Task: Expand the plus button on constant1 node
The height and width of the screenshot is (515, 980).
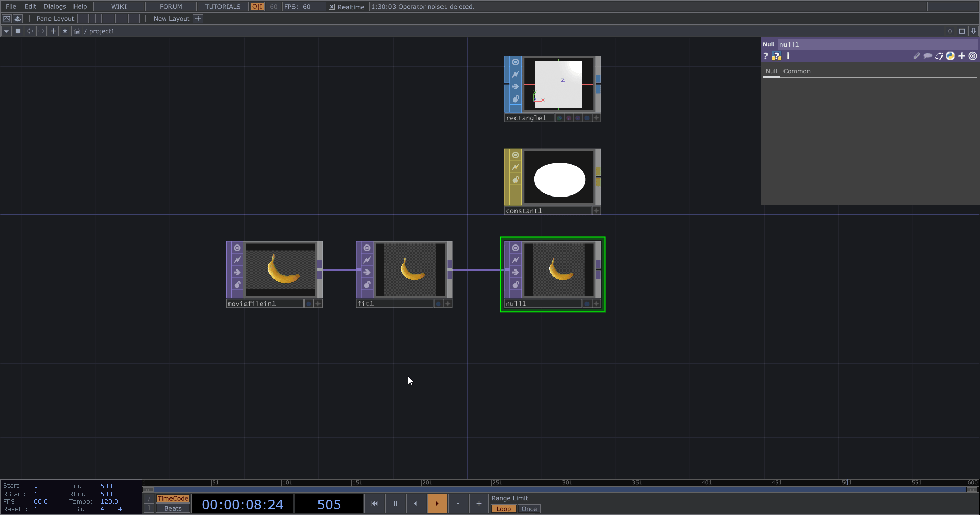Action: 596,211
